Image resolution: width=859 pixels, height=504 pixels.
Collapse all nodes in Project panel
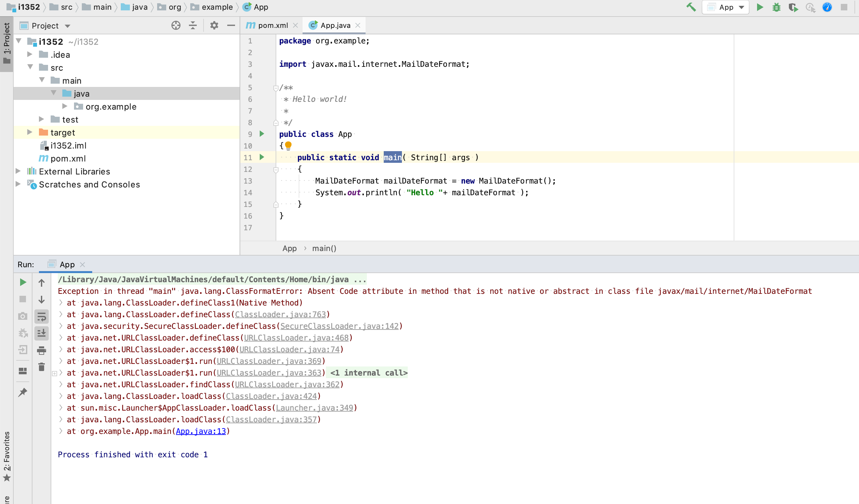point(193,26)
